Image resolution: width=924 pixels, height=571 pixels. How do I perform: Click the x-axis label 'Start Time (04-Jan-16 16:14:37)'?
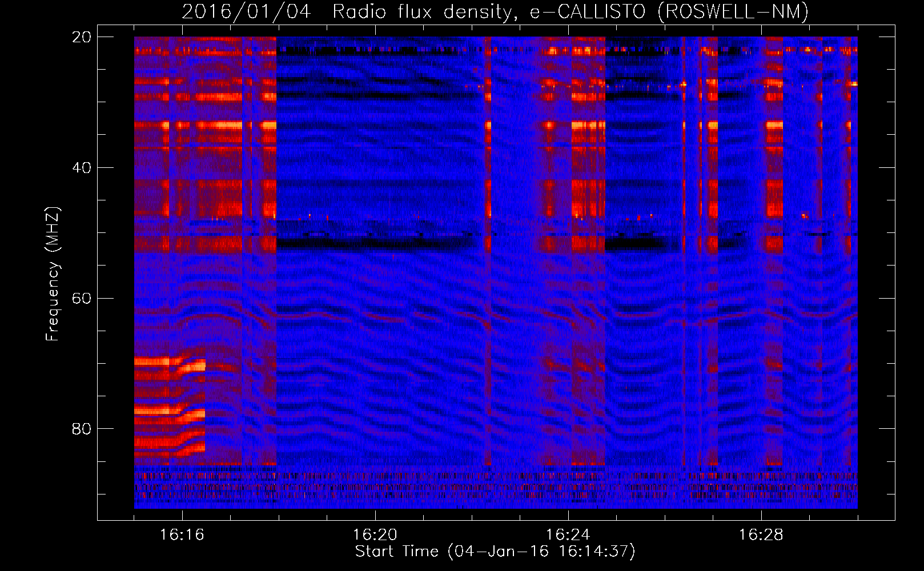point(495,552)
